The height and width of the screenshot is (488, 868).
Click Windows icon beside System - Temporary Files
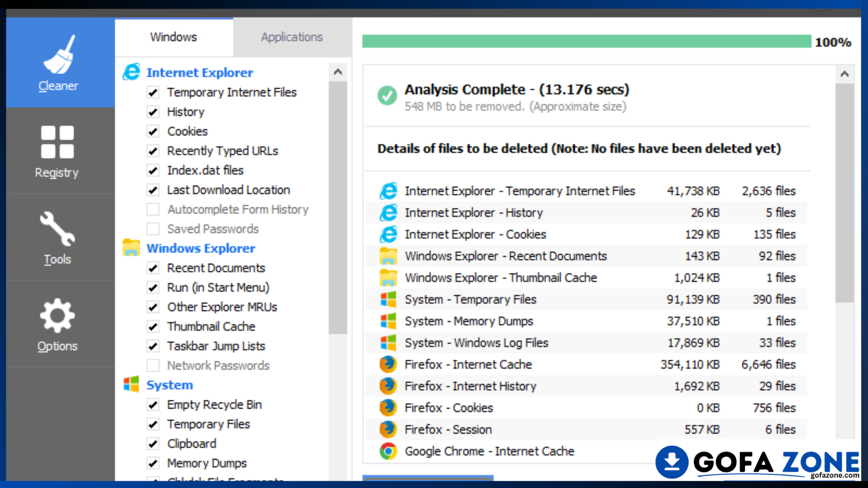[388, 299]
